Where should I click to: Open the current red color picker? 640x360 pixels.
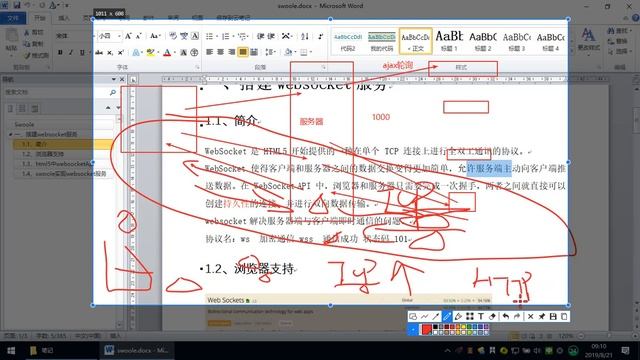pyautogui.click(x=427, y=329)
